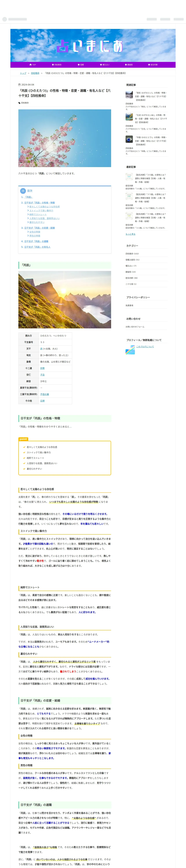Click the 四柱推命 breadcrumb link
This screenshot has height=868, width=186.
pos(35,73)
